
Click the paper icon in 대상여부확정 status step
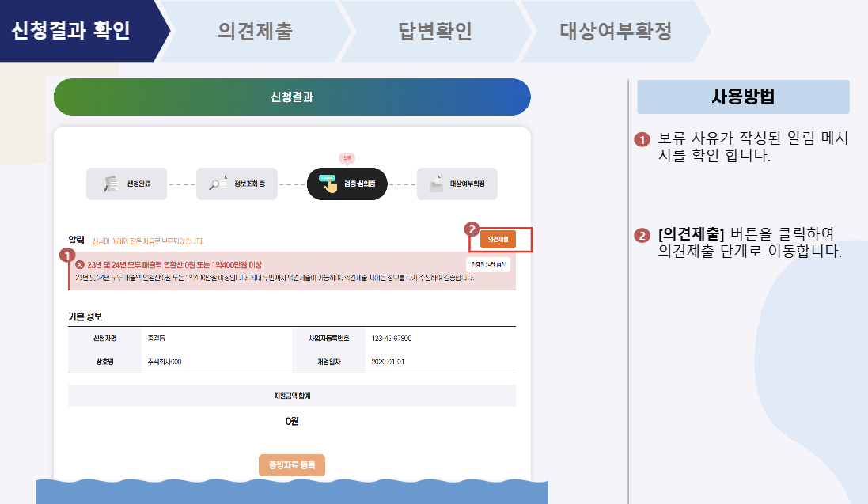point(436,184)
